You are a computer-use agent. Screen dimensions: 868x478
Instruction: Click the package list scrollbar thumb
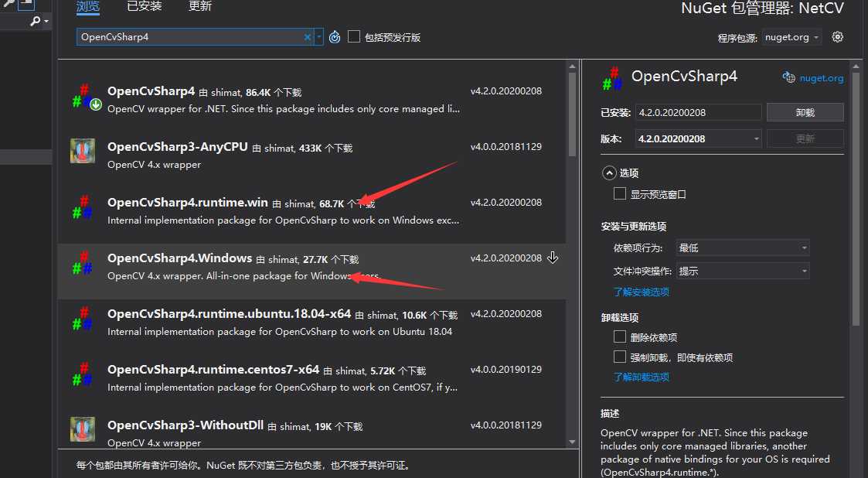[x=572, y=114]
